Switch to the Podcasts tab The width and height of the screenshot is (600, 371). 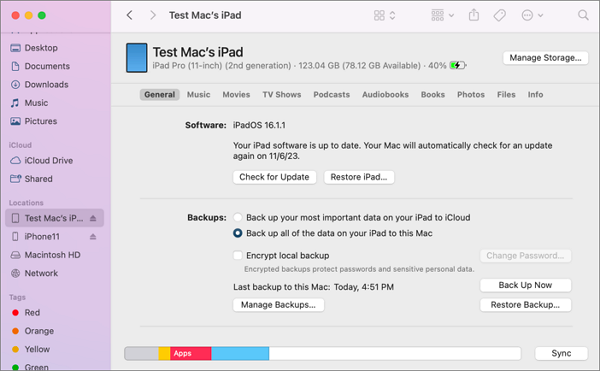click(331, 94)
